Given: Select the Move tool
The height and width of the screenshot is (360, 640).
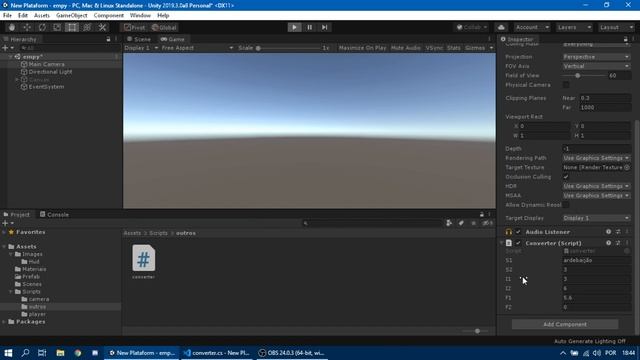Looking at the screenshot, I should (x=27, y=27).
